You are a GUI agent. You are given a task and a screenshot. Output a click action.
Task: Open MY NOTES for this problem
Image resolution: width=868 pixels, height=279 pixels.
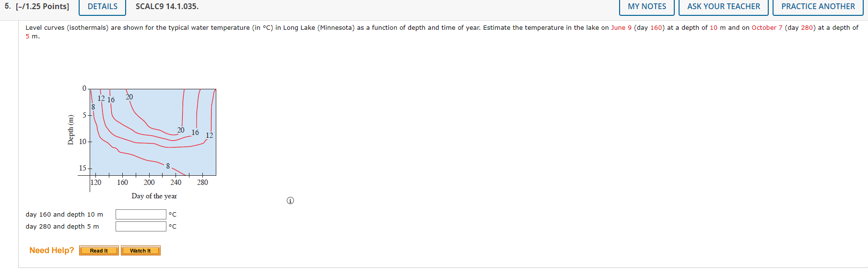[646, 7]
